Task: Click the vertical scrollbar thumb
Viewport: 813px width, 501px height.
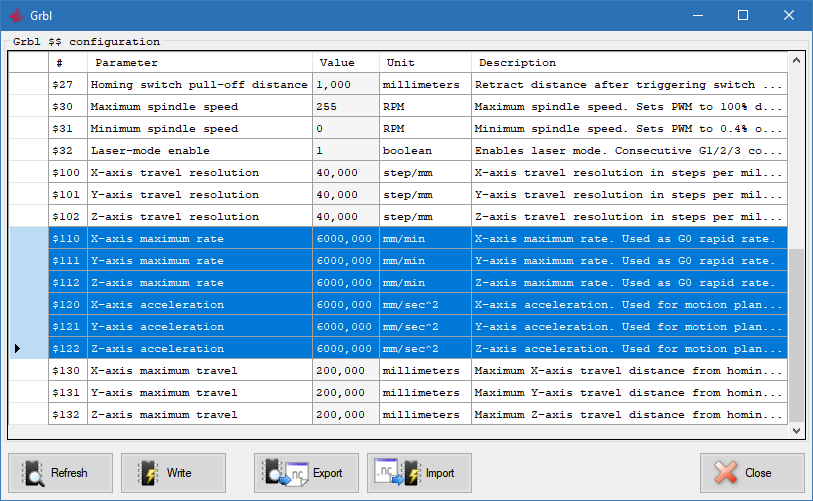Action: point(796,335)
